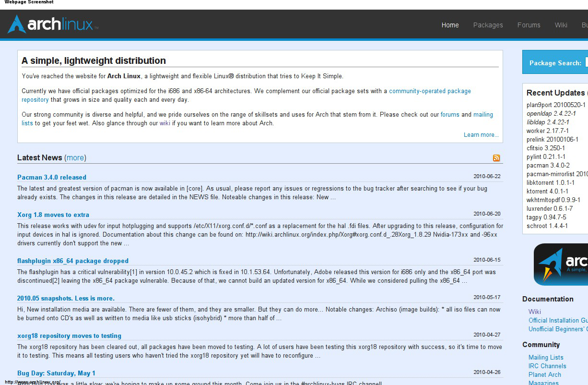Open the Forums navigation item
This screenshot has height=385, width=588.
click(529, 25)
